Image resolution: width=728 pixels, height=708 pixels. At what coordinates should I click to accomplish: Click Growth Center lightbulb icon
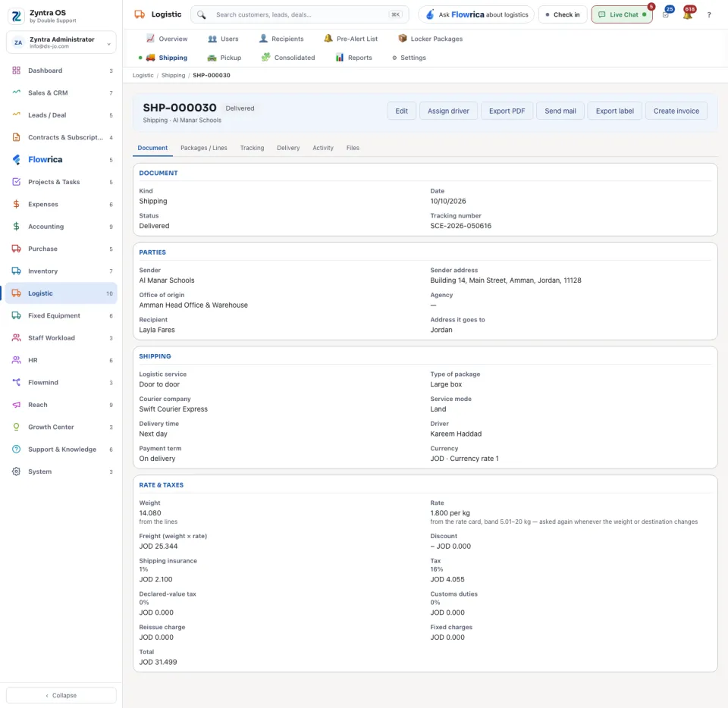click(x=16, y=427)
